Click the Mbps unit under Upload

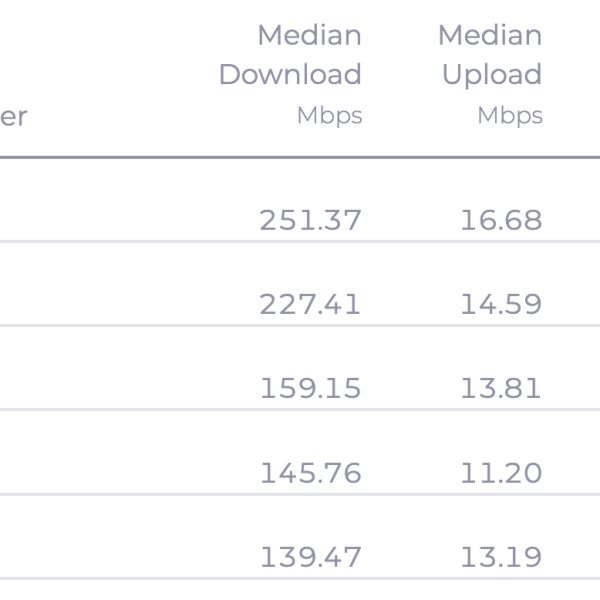(510, 116)
